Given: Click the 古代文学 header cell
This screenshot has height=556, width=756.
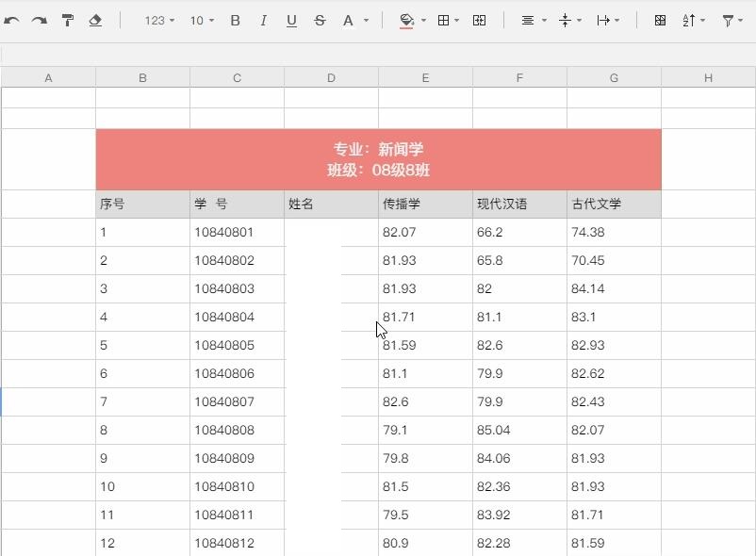Looking at the screenshot, I should click(614, 204).
